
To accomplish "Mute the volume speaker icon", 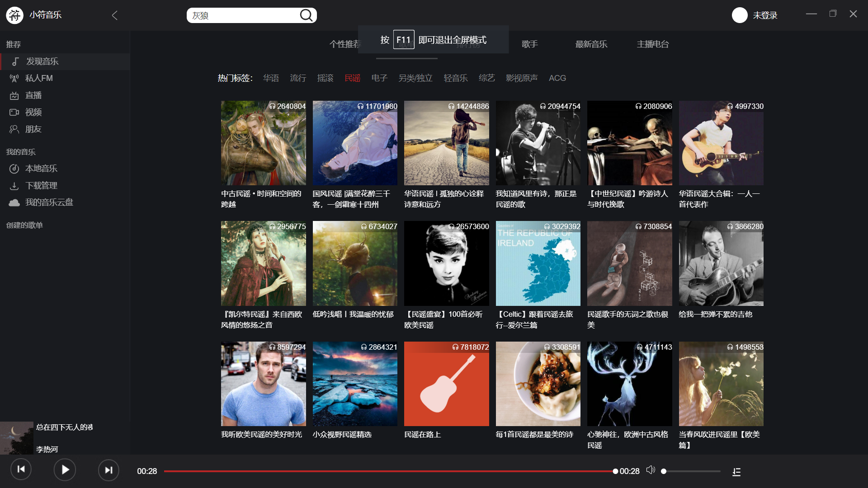I will point(651,470).
